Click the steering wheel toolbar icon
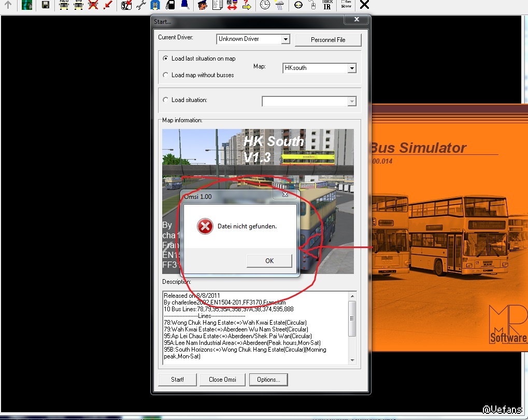528x420 pixels. tap(298, 5)
